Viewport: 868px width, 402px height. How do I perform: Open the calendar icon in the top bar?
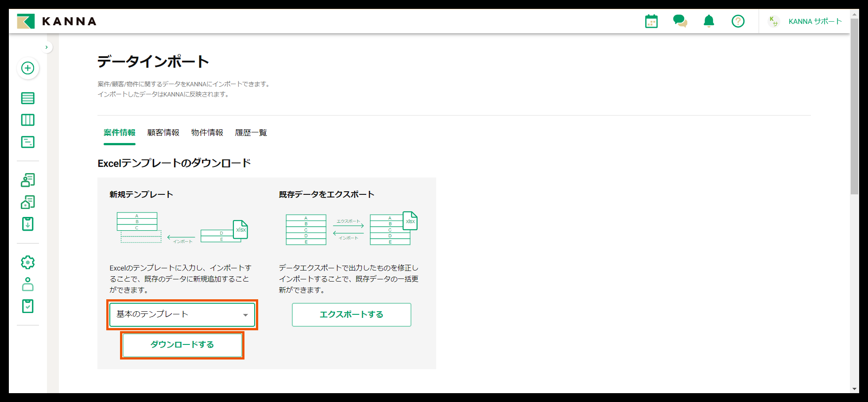651,21
